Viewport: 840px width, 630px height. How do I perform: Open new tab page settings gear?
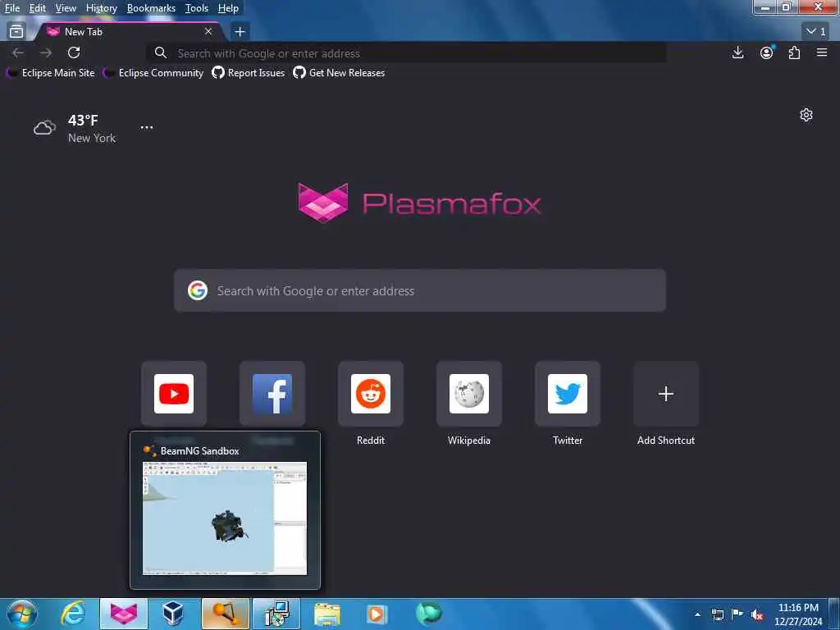coord(806,115)
